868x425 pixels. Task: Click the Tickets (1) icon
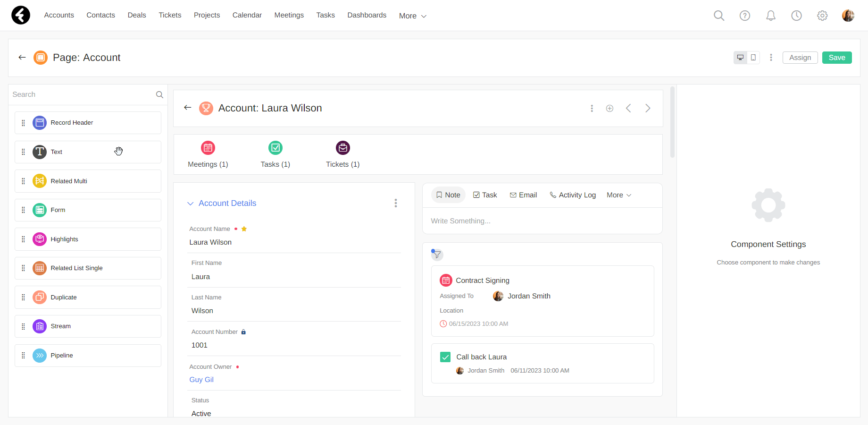point(343,148)
